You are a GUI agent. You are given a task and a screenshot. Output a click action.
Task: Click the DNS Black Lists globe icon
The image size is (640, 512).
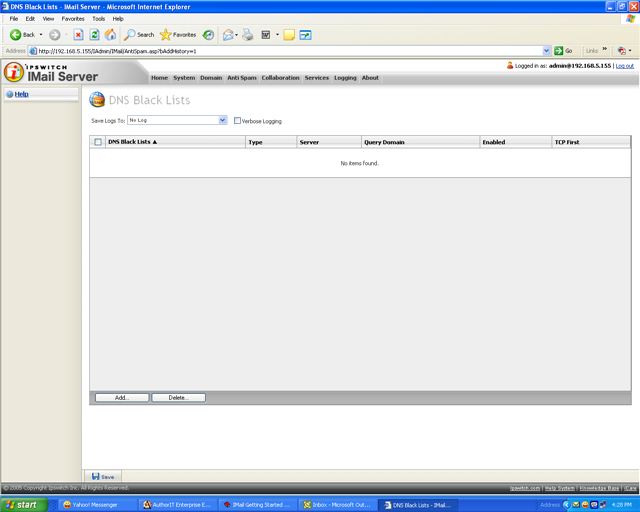tap(97, 100)
